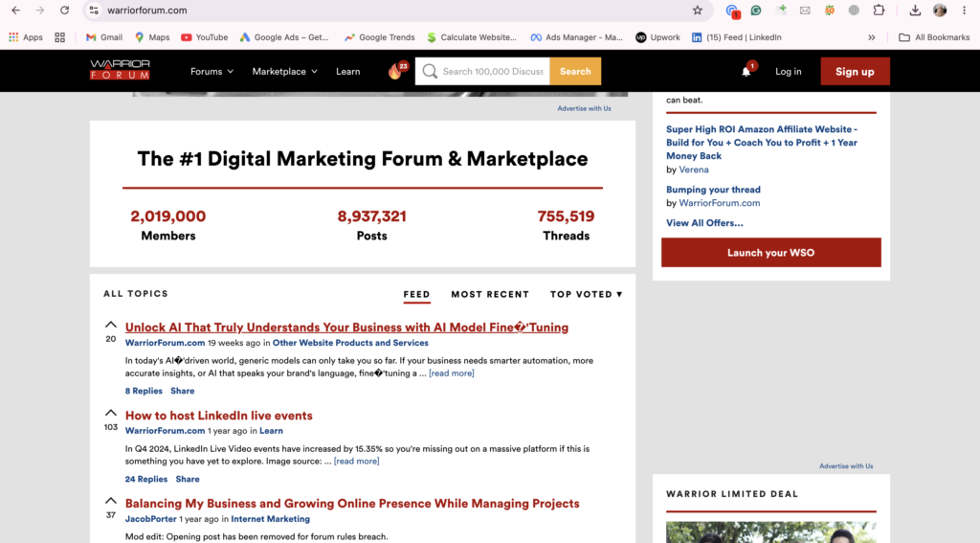Open the Warrior Limited Deal image
980x543 pixels.
pos(771,532)
